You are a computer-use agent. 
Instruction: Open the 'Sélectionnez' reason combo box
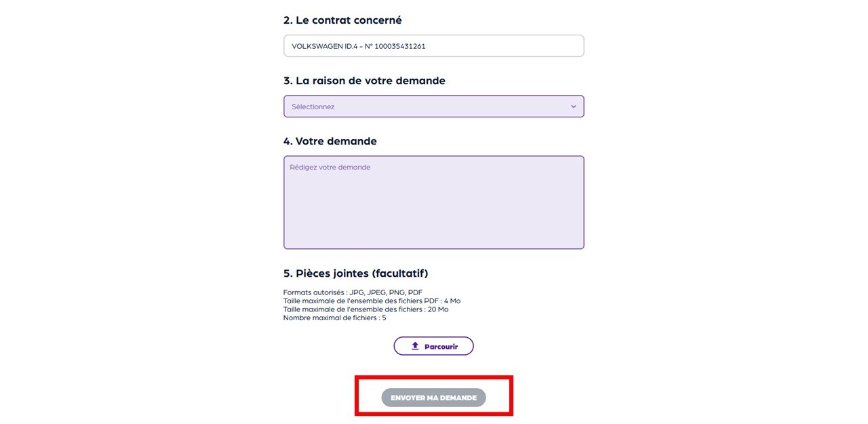point(433,107)
